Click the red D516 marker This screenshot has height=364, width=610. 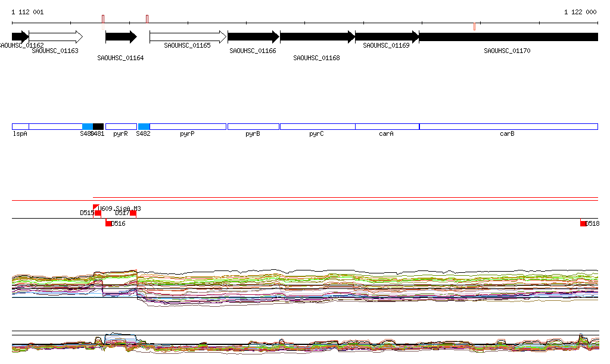click(x=108, y=223)
